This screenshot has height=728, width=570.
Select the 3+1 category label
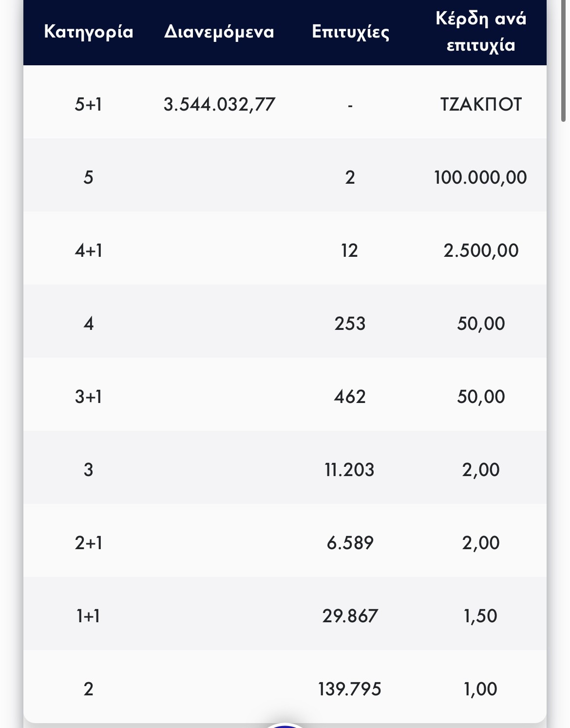(88, 397)
